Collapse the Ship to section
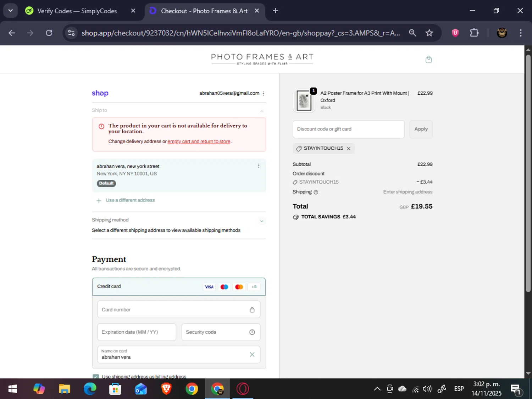 click(x=261, y=111)
